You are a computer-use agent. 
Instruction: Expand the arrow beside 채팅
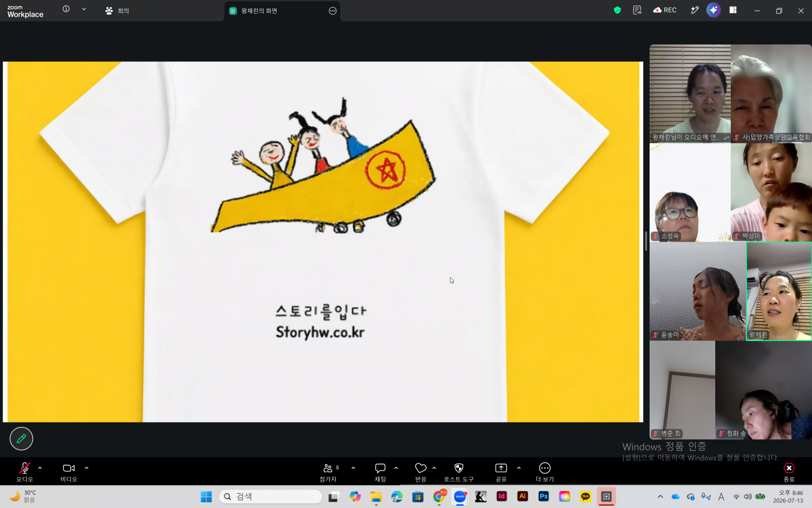(x=396, y=468)
